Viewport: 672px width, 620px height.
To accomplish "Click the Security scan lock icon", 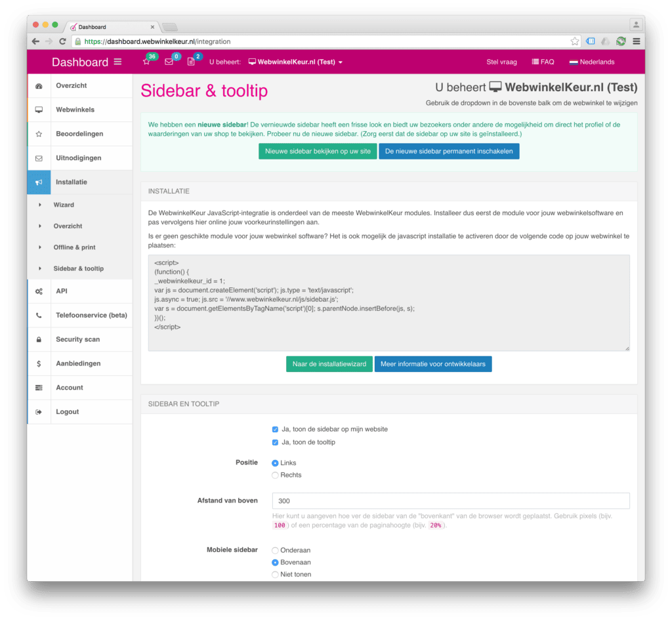I will [x=39, y=340].
